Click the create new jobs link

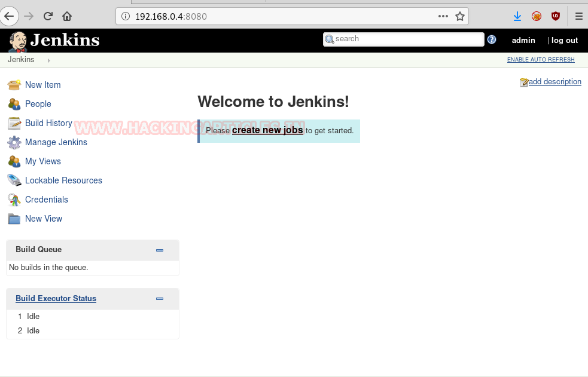267,130
